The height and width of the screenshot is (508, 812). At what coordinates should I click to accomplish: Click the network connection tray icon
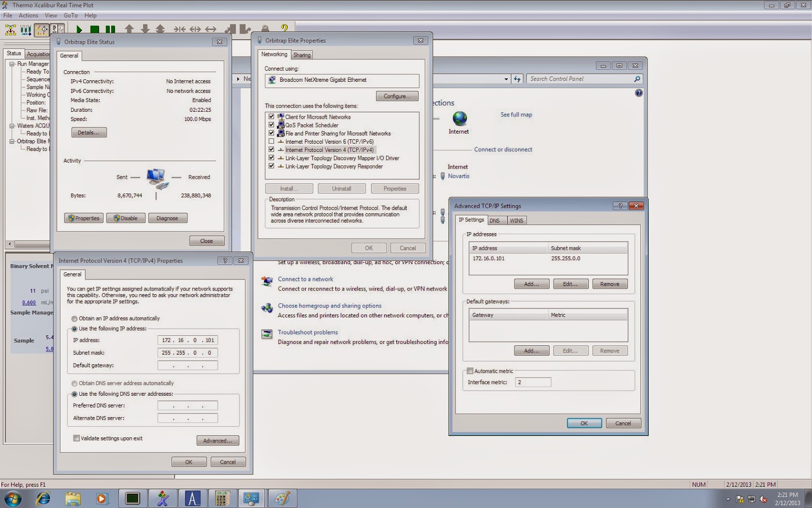click(x=752, y=499)
